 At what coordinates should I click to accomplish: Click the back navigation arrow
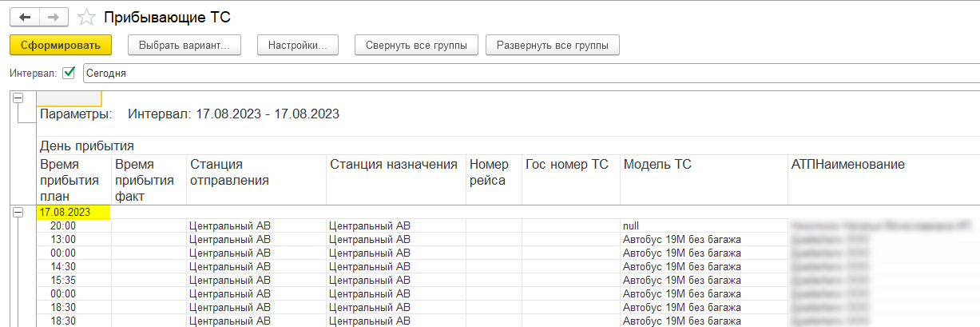[25, 17]
